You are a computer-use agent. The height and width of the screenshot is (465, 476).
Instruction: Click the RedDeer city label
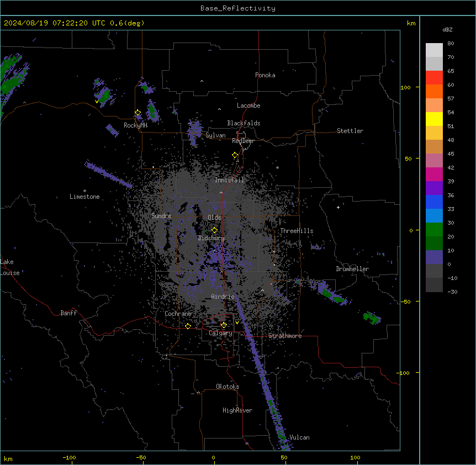tap(243, 141)
